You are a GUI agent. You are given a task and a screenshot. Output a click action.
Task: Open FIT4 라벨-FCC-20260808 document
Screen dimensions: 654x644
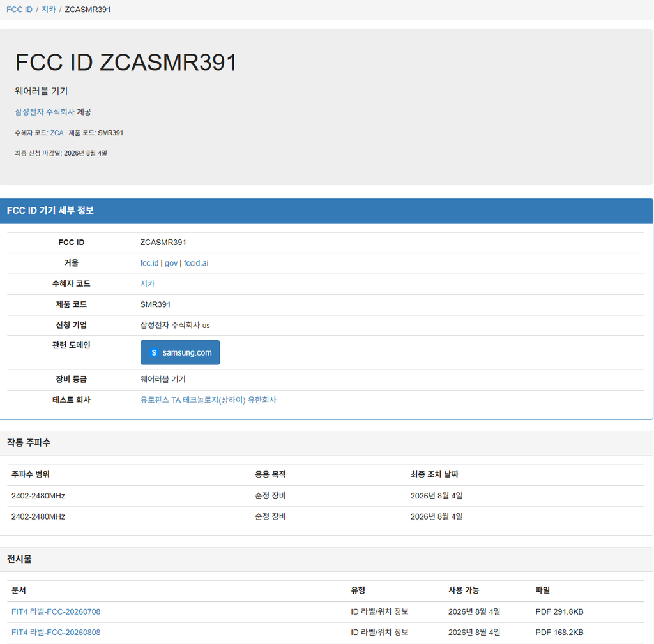[x=56, y=633]
